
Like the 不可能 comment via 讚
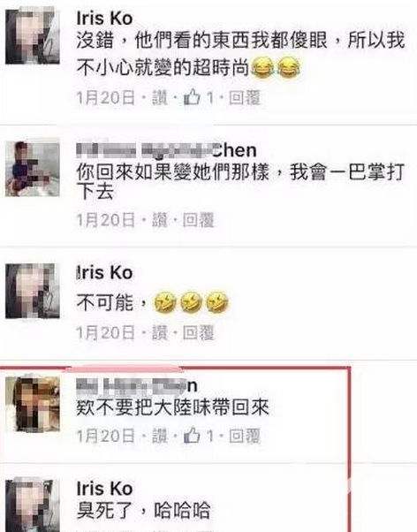pyautogui.click(x=160, y=332)
